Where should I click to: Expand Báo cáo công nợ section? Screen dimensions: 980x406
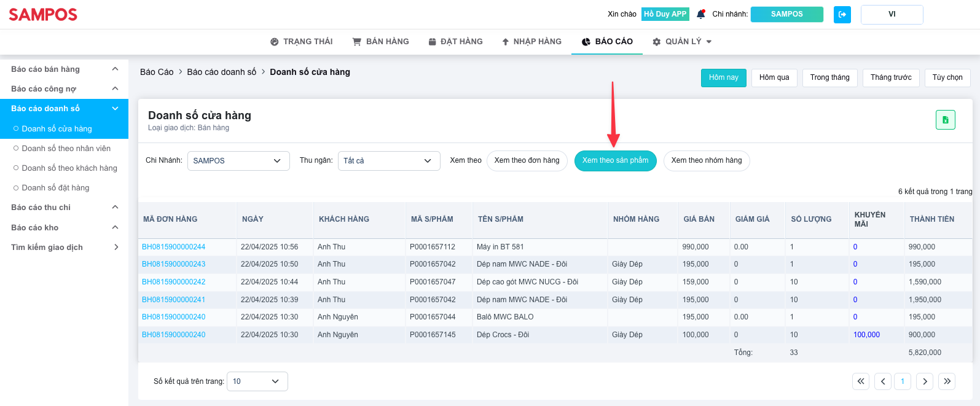pyautogui.click(x=65, y=89)
